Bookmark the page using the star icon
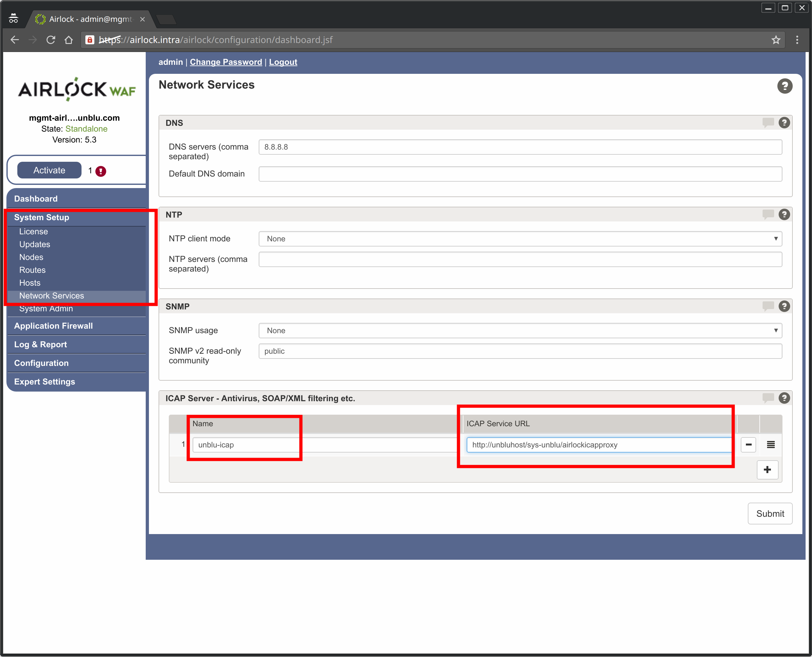Screen dimensions: 812x657 776,40
